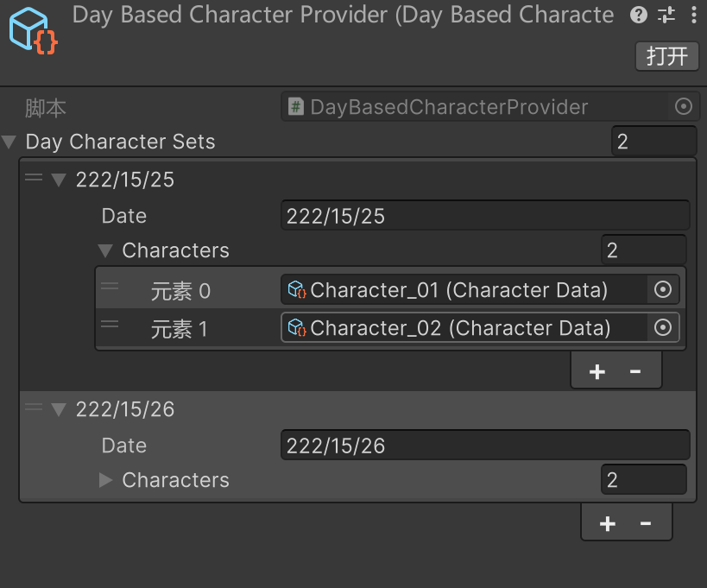Remove a day set with bottom minus button
707x588 pixels.
[x=645, y=523]
